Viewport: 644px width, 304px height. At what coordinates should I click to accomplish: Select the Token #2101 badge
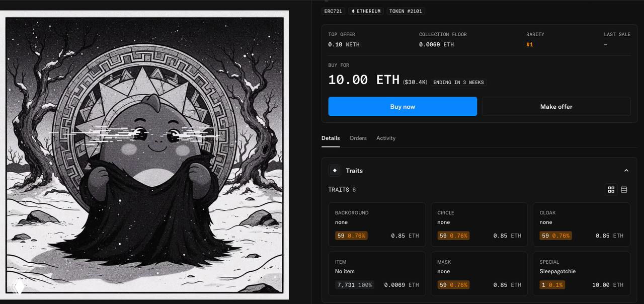click(406, 11)
